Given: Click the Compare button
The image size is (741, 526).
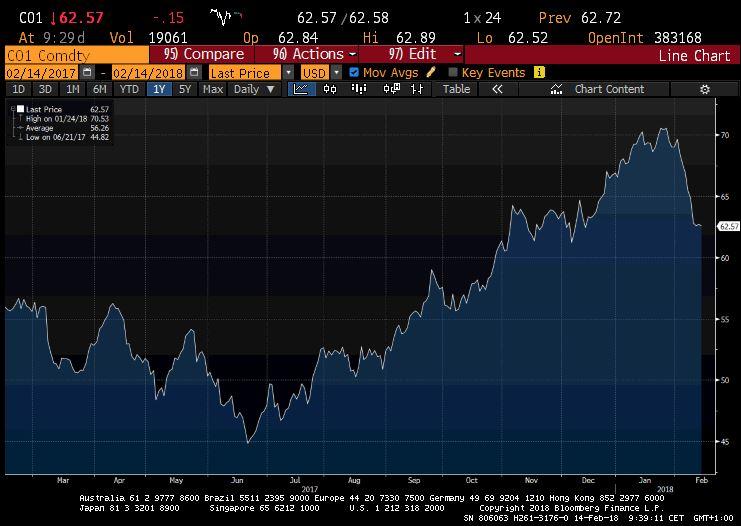Looking at the screenshot, I should click(x=203, y=54).
